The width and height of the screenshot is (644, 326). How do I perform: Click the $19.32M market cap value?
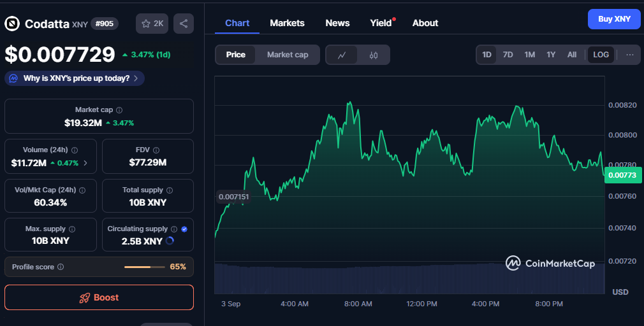[x=83, y=123]
